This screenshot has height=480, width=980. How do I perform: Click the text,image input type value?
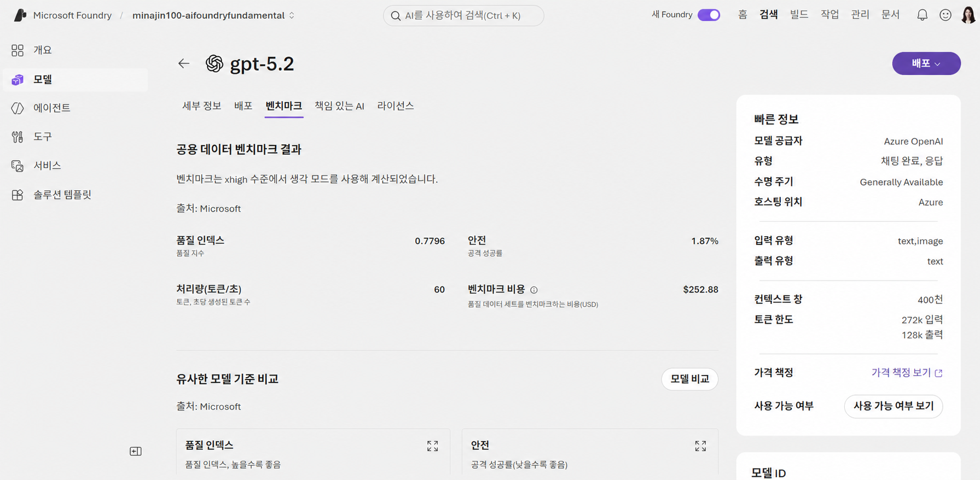click(x=920, y=241)
